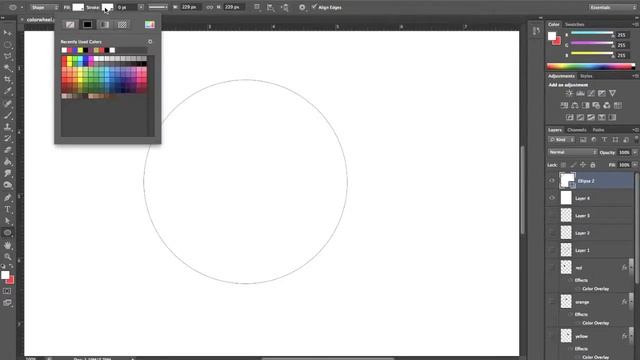Select the Healing Brush tool

pos(7,104)
